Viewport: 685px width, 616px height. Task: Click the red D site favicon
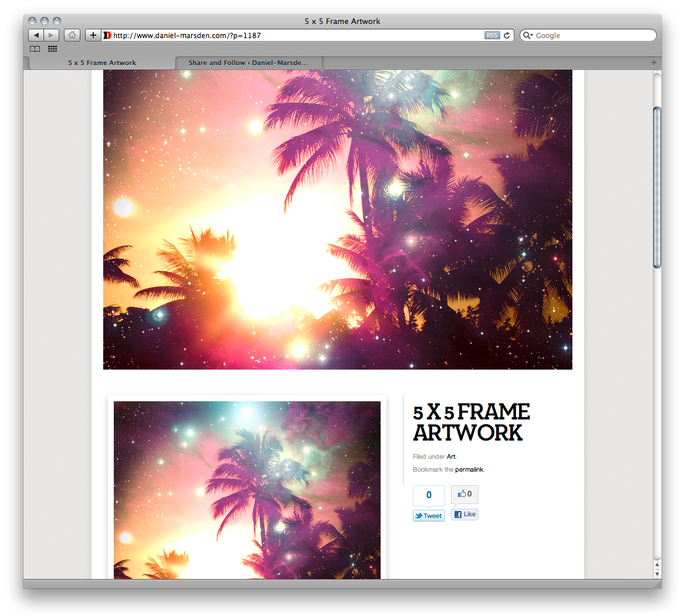coord(107,35)
